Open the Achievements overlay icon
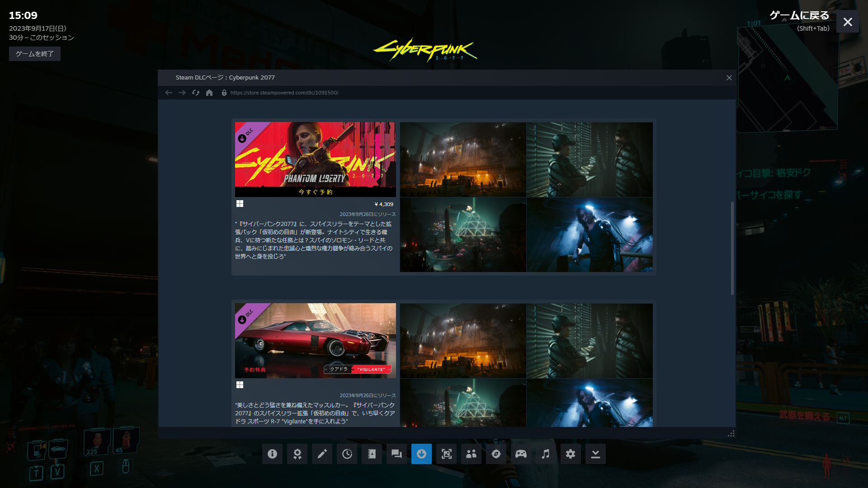The image size is (868, 488). point(297,454)
